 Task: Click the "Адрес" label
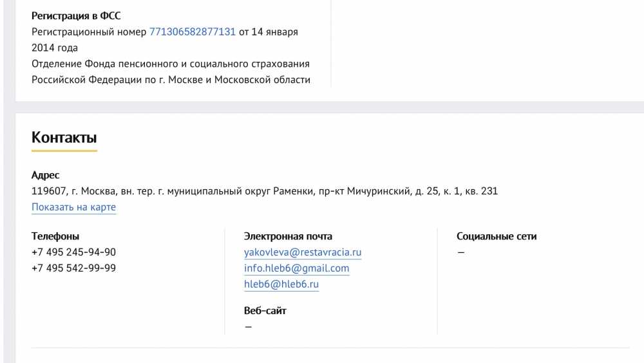click(46, 175)
